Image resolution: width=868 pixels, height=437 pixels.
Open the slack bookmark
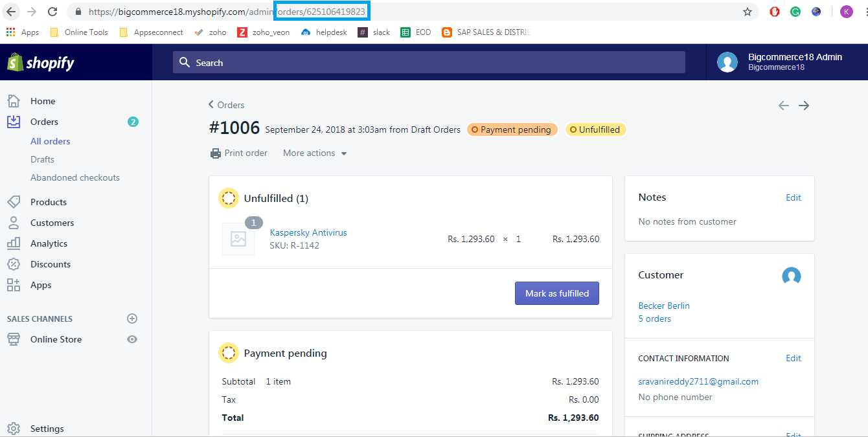point(374,32)
